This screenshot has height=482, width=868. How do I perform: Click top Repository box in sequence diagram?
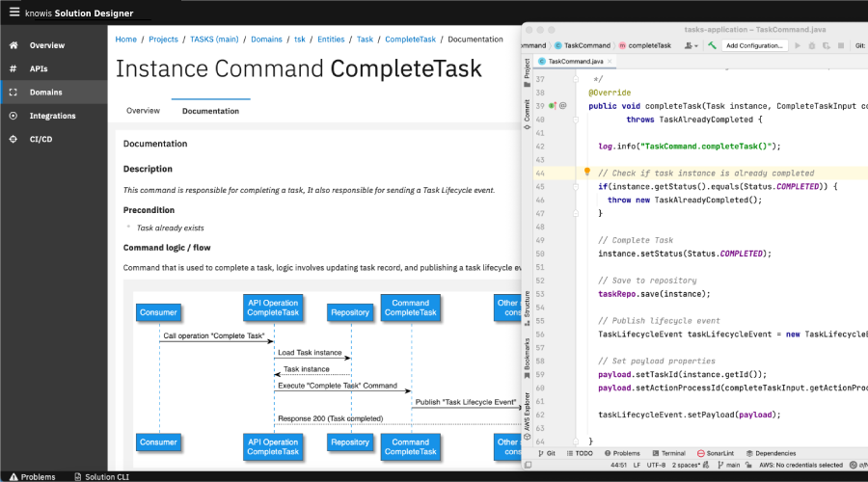click(x=350, y=312)
